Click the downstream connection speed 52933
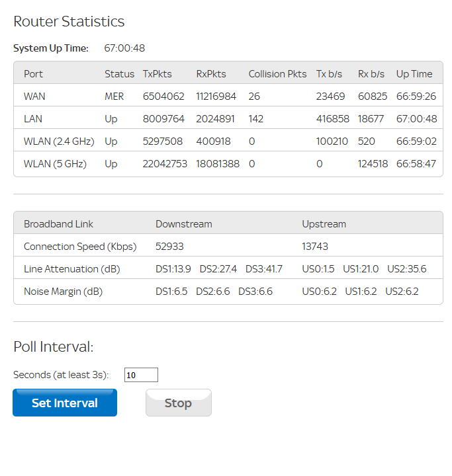 point(169,247)
